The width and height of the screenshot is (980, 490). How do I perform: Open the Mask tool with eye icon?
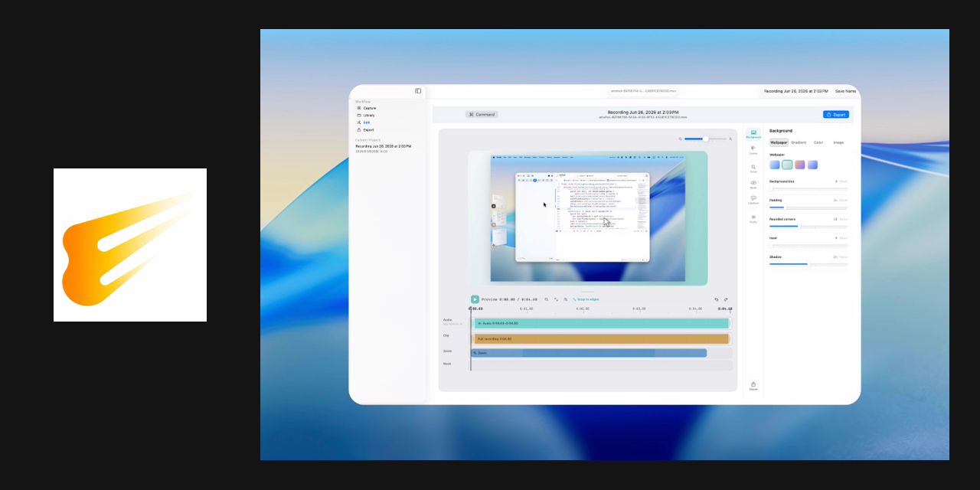(x=753, y=184)
